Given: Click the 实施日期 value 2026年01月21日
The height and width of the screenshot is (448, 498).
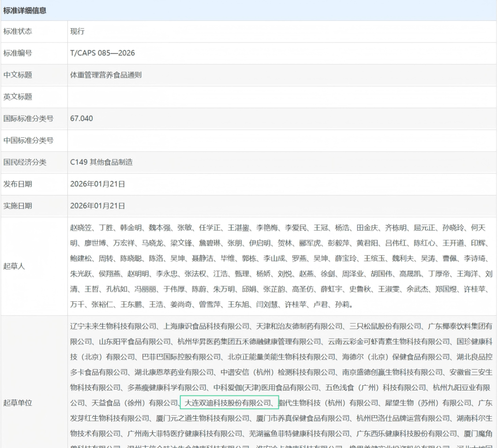Looking at the screenshot, I should (x=97, y=206).
